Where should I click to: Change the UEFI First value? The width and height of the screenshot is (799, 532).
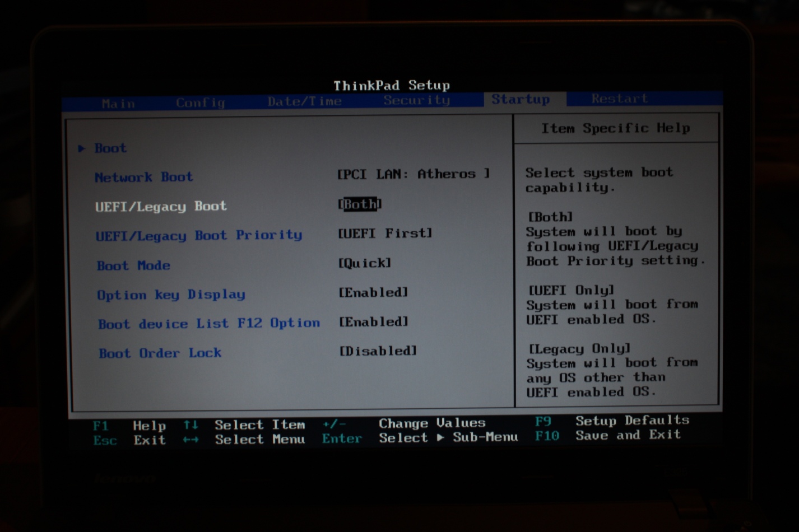tap(385, 233)
